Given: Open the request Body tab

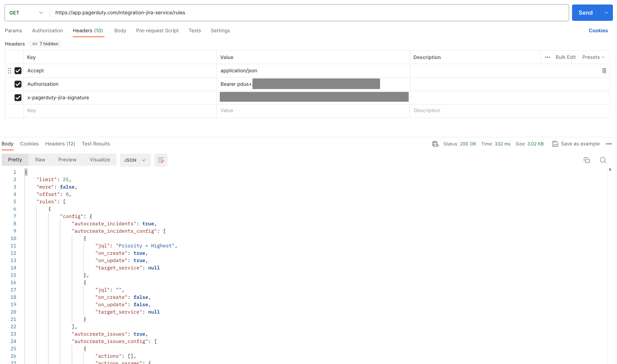Looking at the screenshot, I should point(120,31).
